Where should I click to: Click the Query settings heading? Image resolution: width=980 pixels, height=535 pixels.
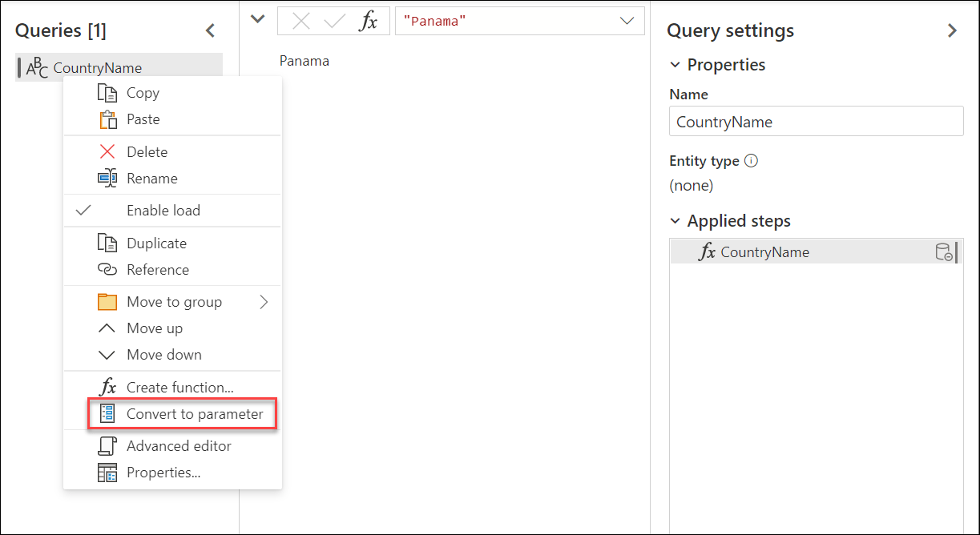point(730,30)
